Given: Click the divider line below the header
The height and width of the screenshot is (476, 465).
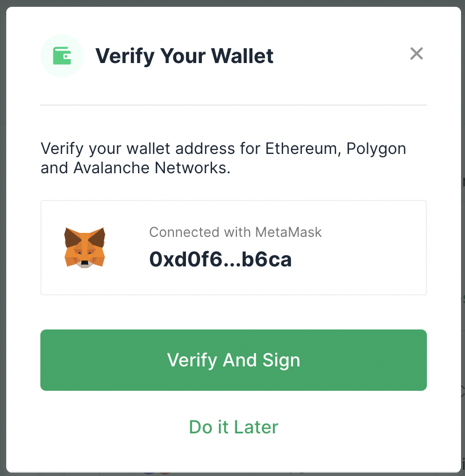Looking at the screenshot, I should click(234, 105).
